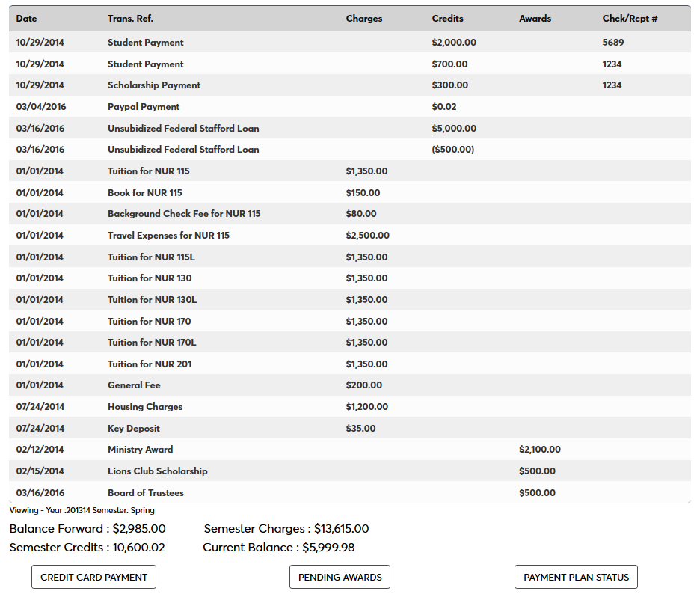Click the Awards column header
The height and width of the screenshot is (597, 700).
(x=535, y=19)
